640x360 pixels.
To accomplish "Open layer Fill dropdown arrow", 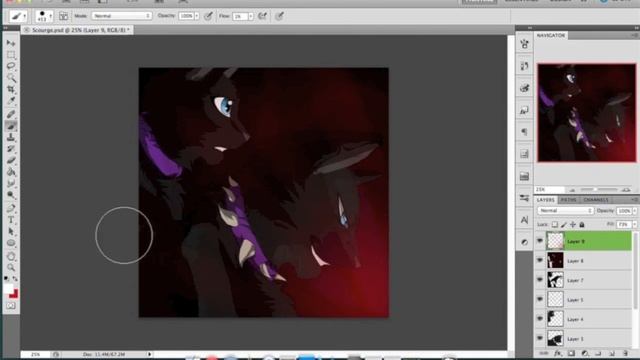I will click(x=634, y=224).
